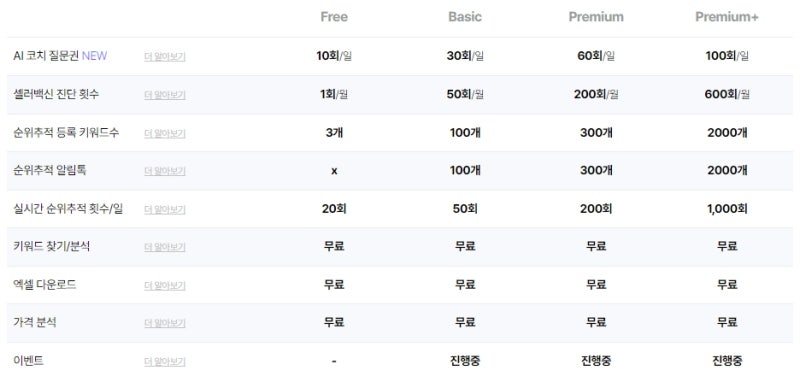Screen dimensions: 800x382
Task: Select the Premium+ plan column header
Action: tap(727, 17)
